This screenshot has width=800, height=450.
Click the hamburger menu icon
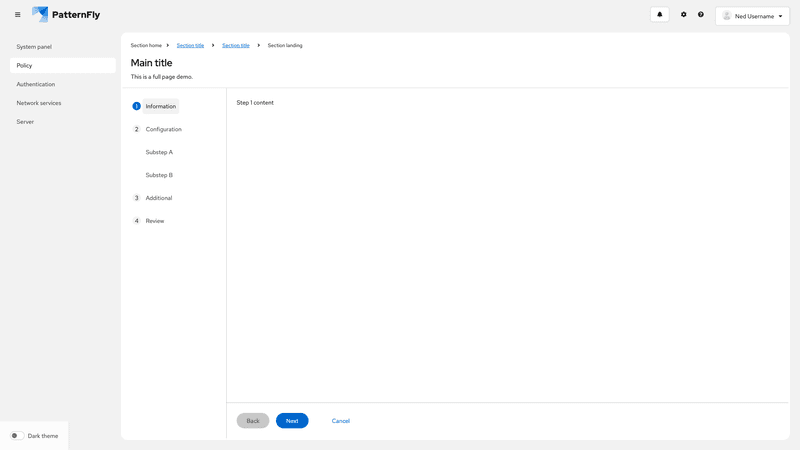(17, 15)
